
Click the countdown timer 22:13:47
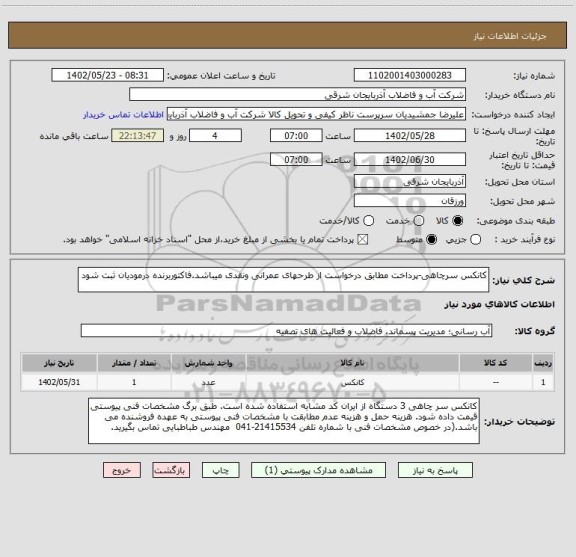tap(137, 136)
